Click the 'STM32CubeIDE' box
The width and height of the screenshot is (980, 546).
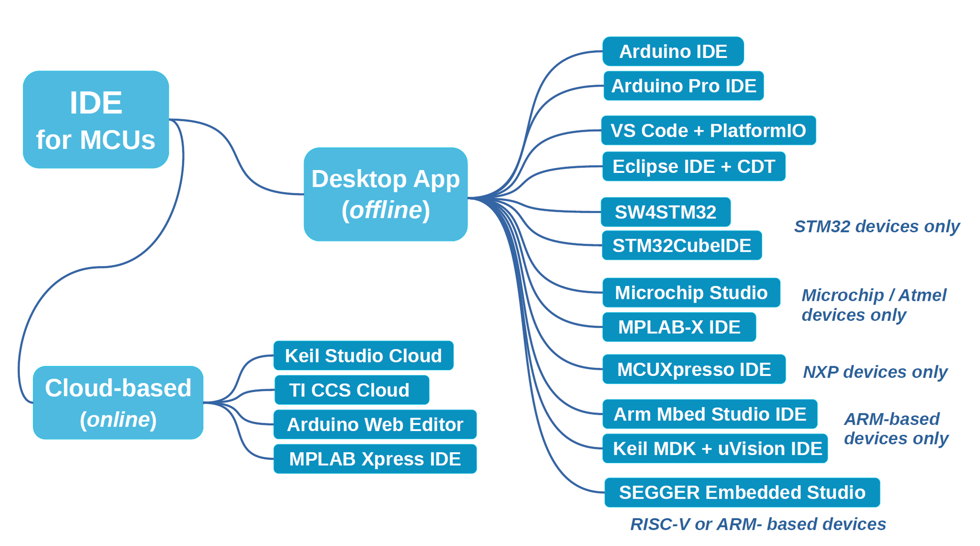coord(682,245)
